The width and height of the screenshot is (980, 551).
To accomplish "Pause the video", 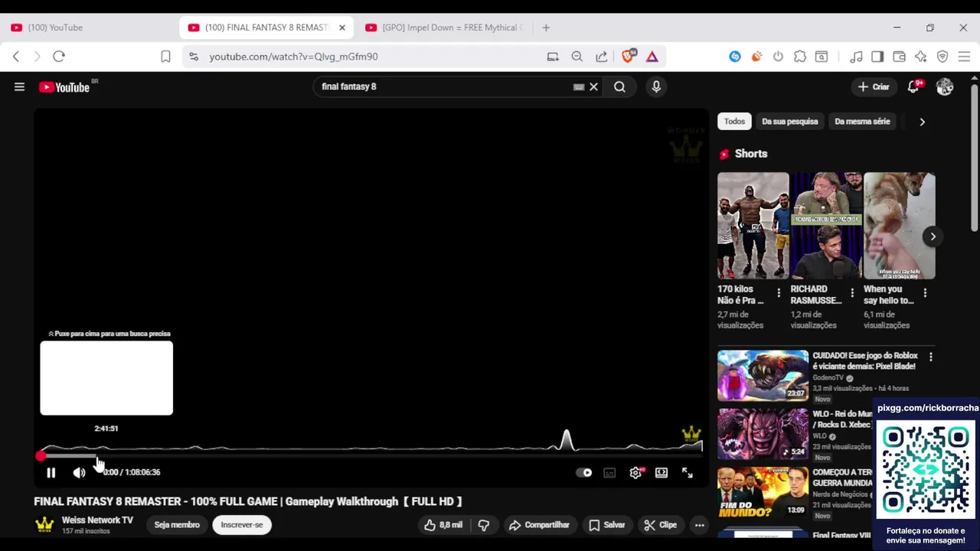I will [x=51, y=472].
